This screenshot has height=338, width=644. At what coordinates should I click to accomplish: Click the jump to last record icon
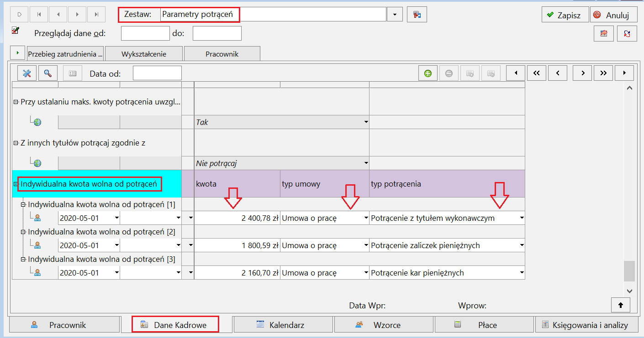point(96,15)
